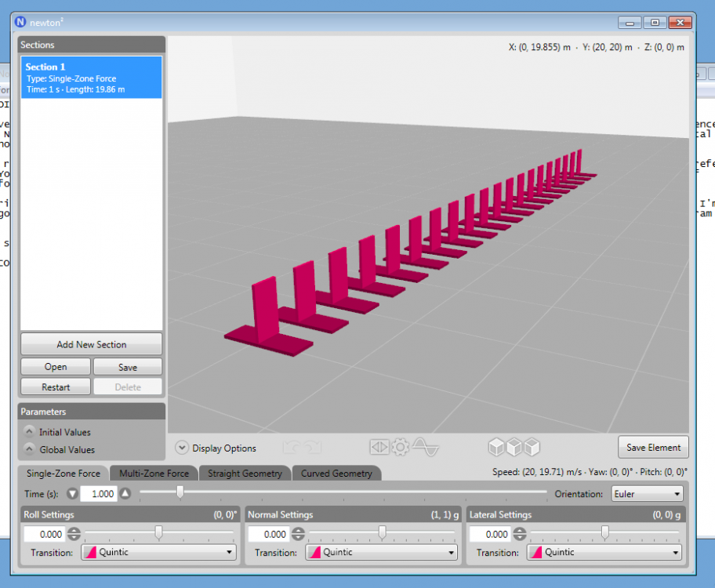Expand Initial Values parameters
Viewport: 715px width, 588px height.
29,432
